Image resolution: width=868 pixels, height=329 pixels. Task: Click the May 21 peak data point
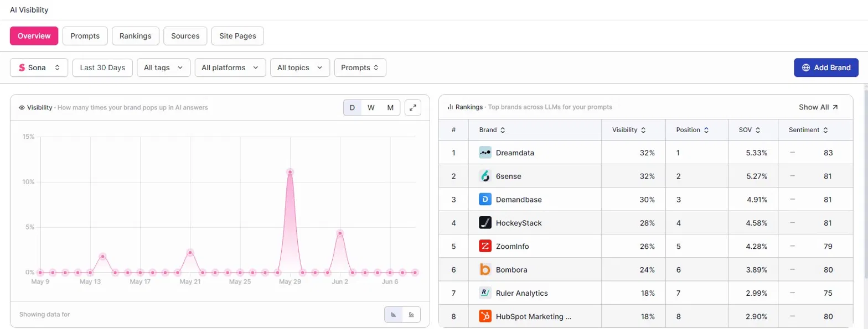pyautogui.click(x=190, y=252)
